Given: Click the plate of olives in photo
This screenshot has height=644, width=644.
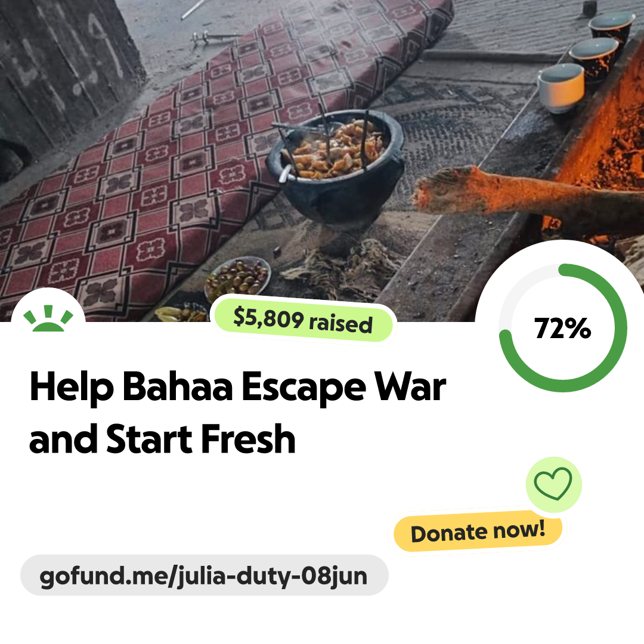Looking at the screenshot, I should tap(238, 278).
